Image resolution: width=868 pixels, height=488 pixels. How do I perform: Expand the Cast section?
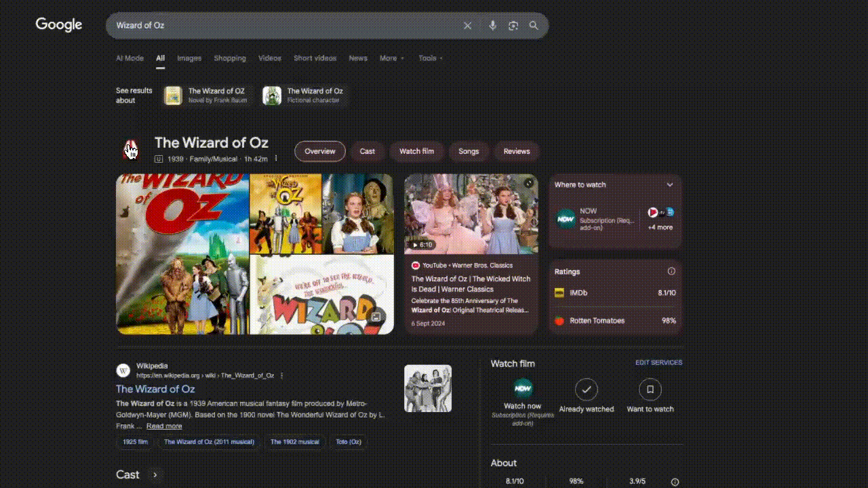coord(155,474)
